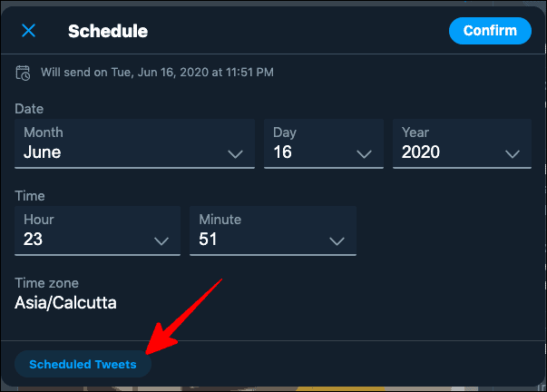This screenshot has width=547, height=392.
Task: Click the chevron arrow in the Minute field
Action: point(337,240)
